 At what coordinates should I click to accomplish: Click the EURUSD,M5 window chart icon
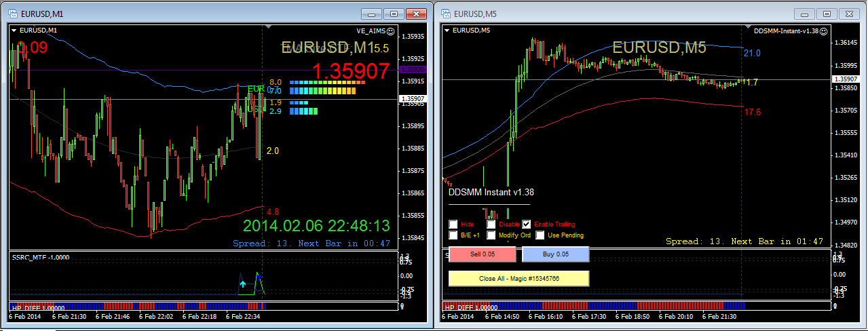point(446,14)
